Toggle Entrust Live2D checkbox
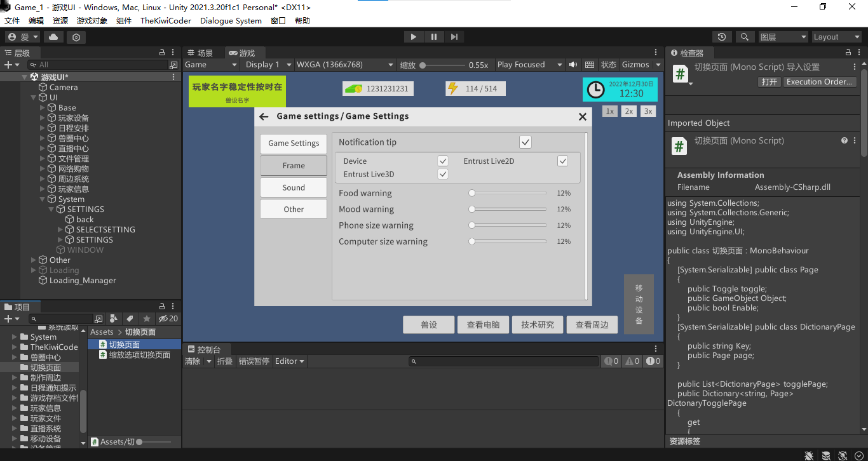868x461 pixels. [562, 161]
